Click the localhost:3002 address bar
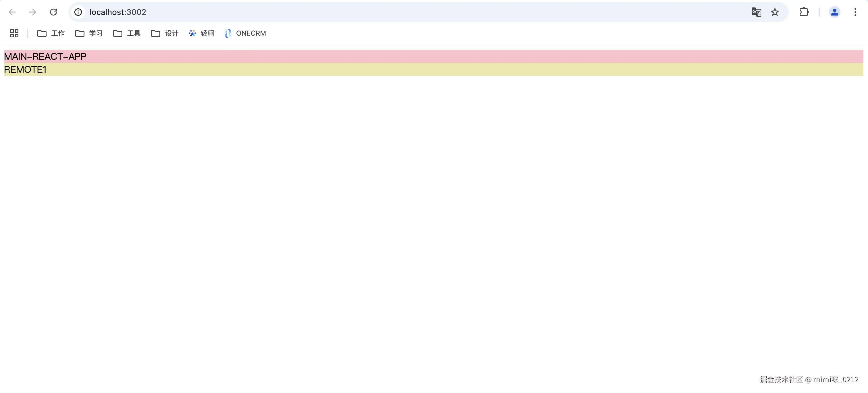Viewport: 868px width, 393px height. pos(404,12)
